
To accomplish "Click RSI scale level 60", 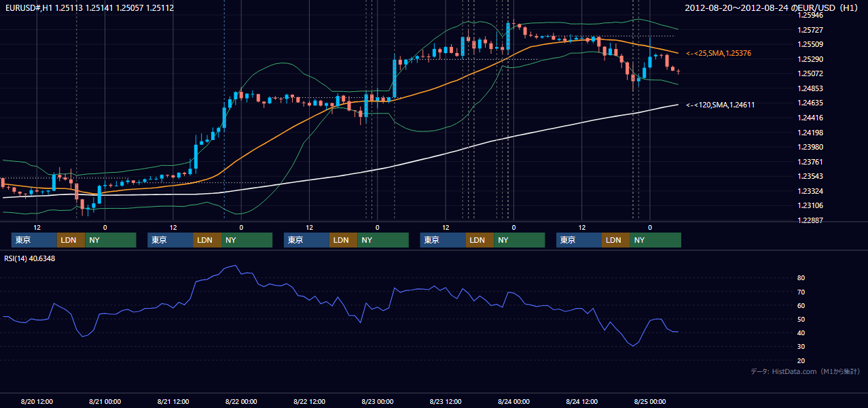I will click(x=801, y=305).
